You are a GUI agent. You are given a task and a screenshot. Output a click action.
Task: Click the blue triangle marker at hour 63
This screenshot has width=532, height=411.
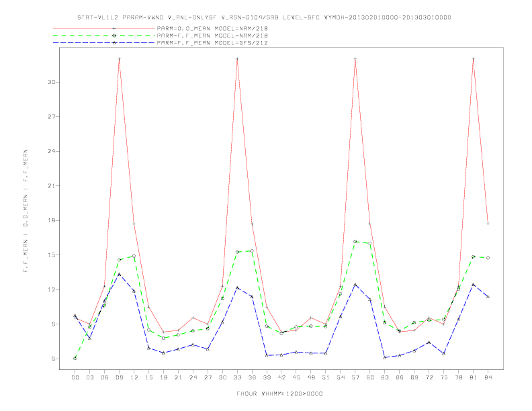click(385, 357)
